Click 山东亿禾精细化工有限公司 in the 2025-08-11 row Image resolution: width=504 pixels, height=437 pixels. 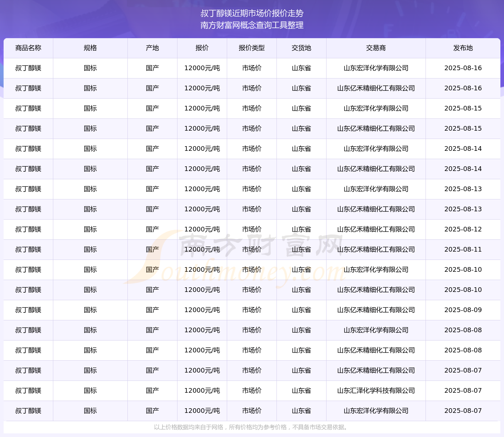pos(376,249)
